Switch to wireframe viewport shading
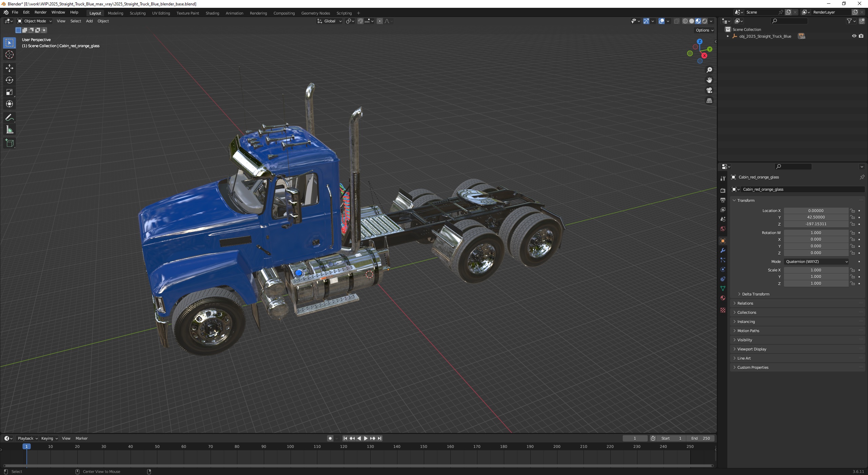Viewport: 868px width, 475px height. 685,21
